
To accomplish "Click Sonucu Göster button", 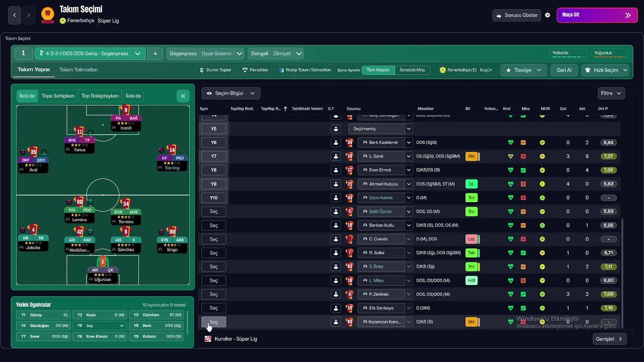I will [x=517, y=15].
